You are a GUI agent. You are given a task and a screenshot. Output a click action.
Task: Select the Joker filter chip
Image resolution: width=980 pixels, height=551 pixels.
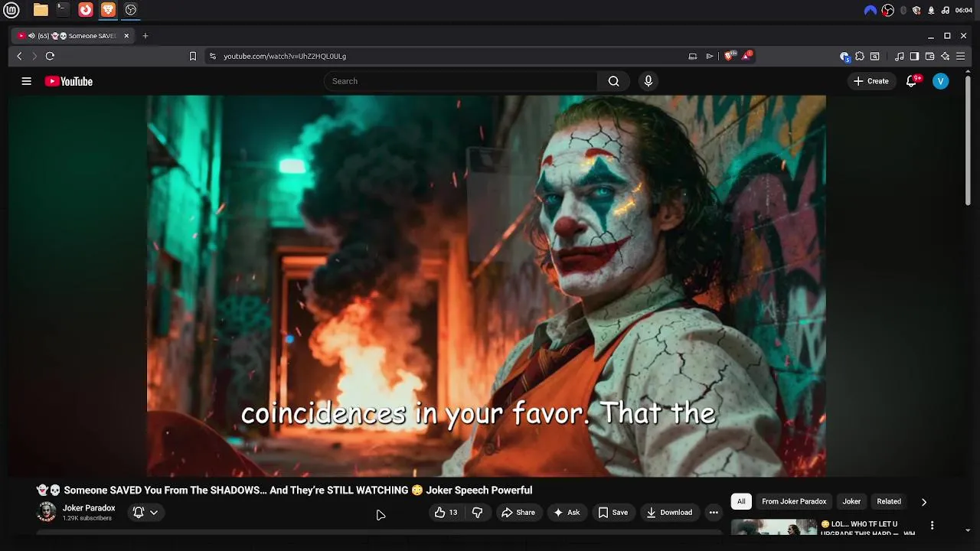tap(851, 501)
